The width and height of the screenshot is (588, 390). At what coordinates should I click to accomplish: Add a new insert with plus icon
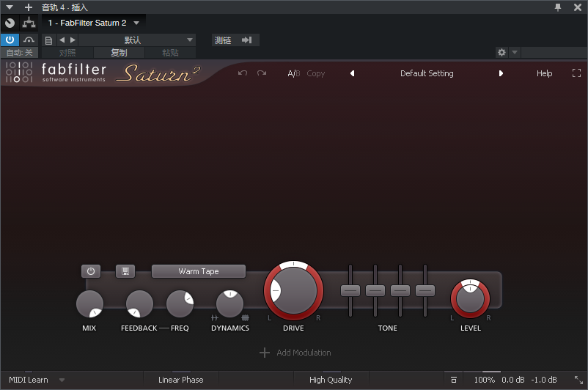click(x=28, y=7)
